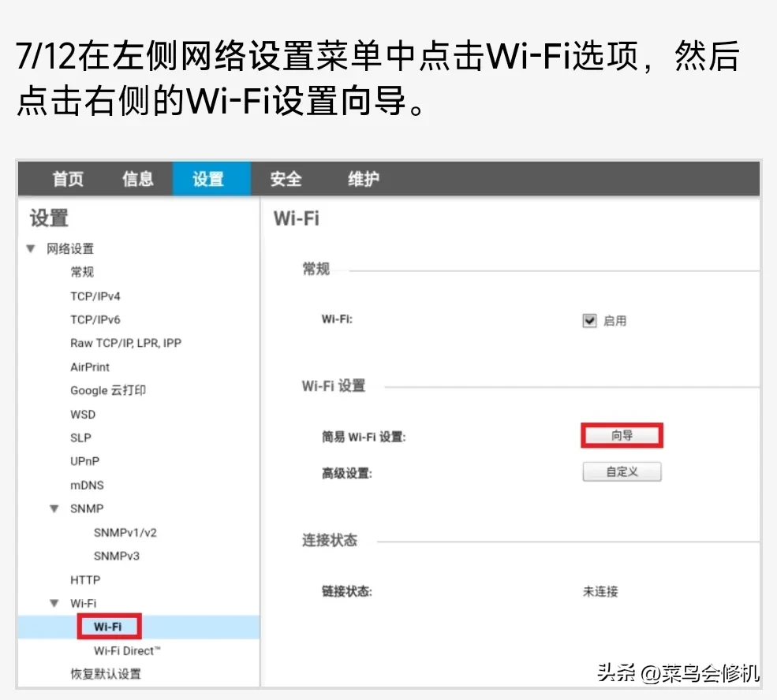The height and width of the screenshot is (700, 777).
Task: Open SNMPv1/v2 settings
Action: (125, 533)
